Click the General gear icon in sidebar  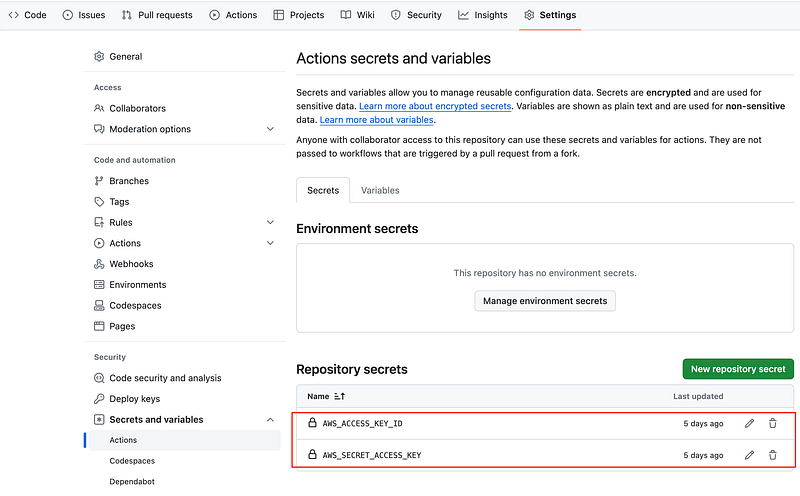[99, 57]
